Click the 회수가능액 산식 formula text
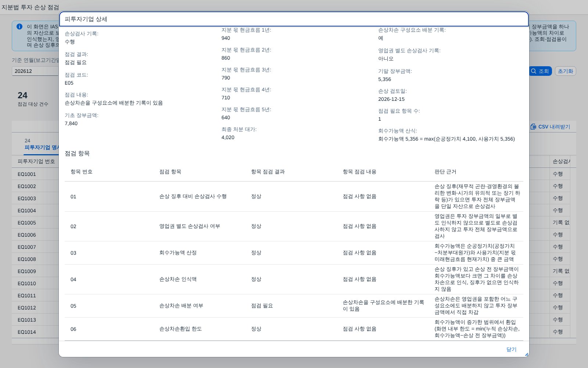 click(447, 139)
